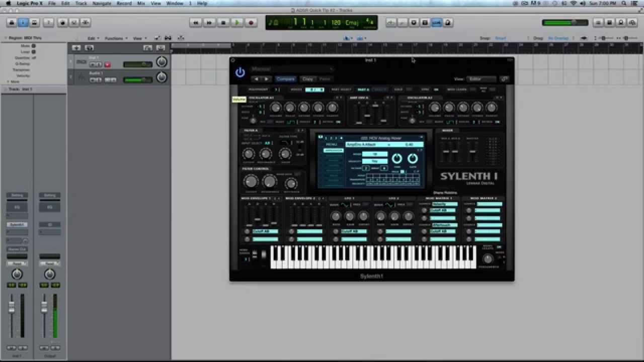The height and width of the screenshot is (362, 644).
Task: Click the red Record transport button
Action: [251, 23]
